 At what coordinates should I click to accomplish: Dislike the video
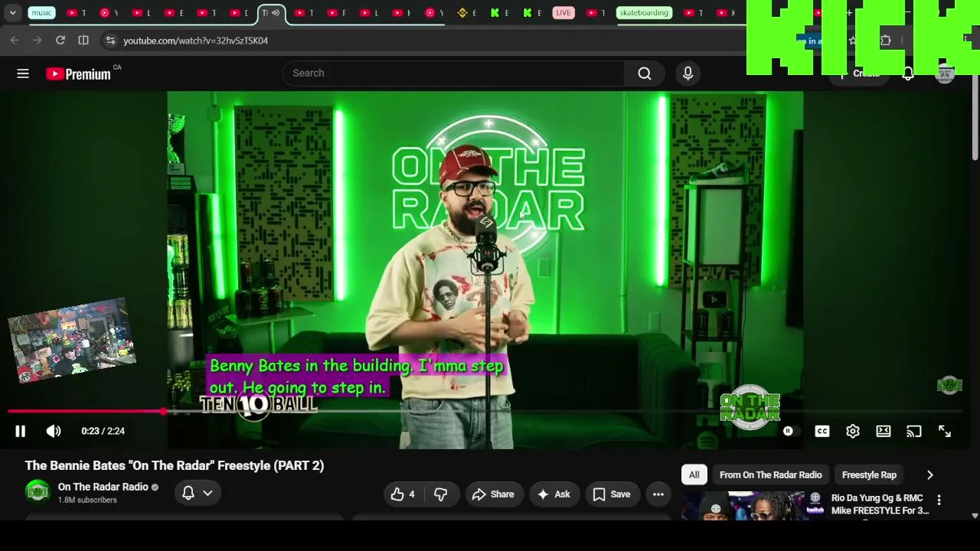click(441, 494)
